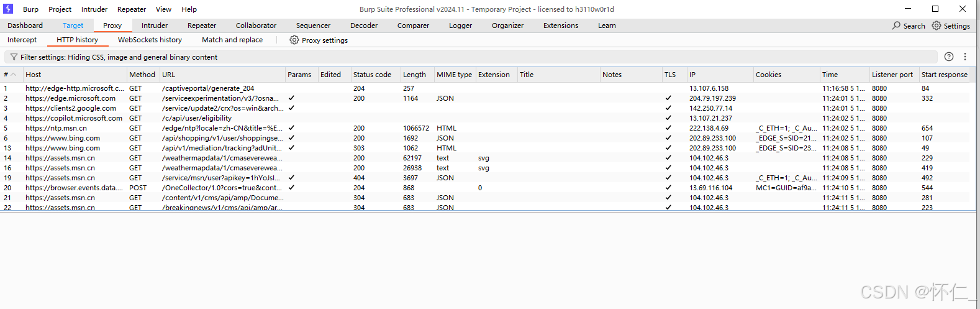Open the Project menu
The image size is (980, 309).
pyautogui.click(x=60, y=9)
